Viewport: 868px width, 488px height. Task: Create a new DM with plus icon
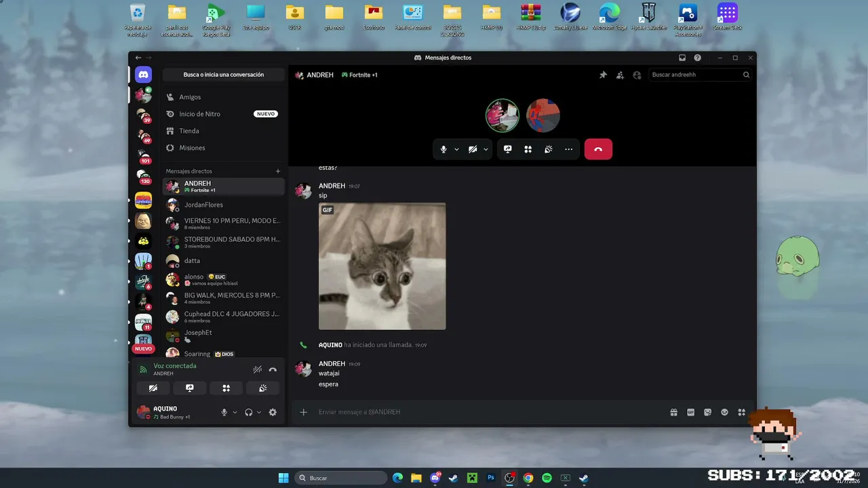(277, 171)
